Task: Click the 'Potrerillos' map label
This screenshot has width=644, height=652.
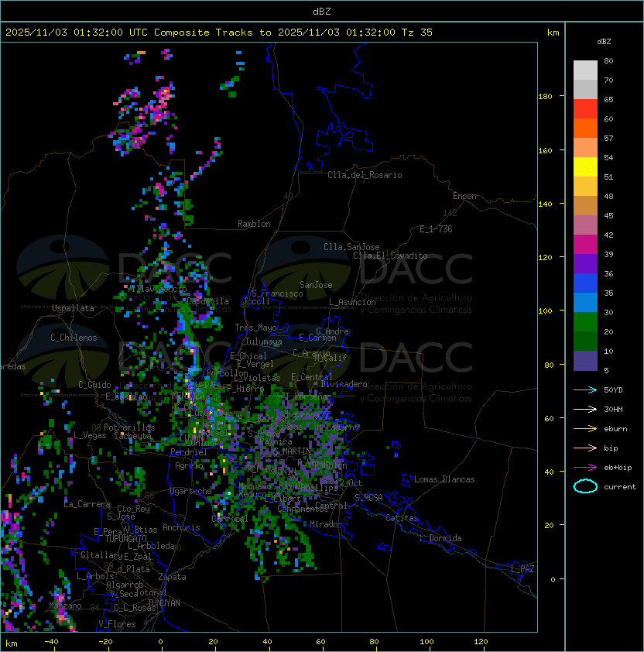Action: [x=129, y=427]
